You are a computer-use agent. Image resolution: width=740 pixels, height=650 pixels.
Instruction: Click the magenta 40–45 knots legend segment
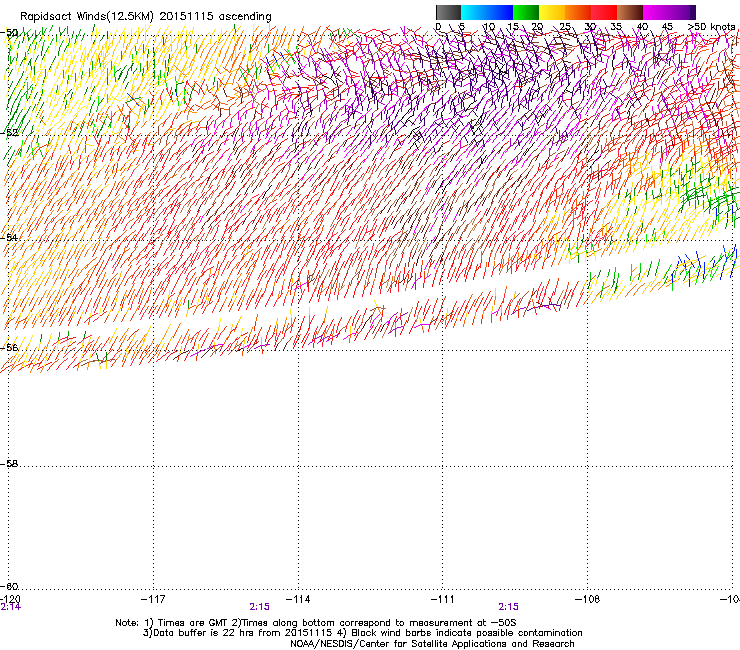[x=656, y=12]
